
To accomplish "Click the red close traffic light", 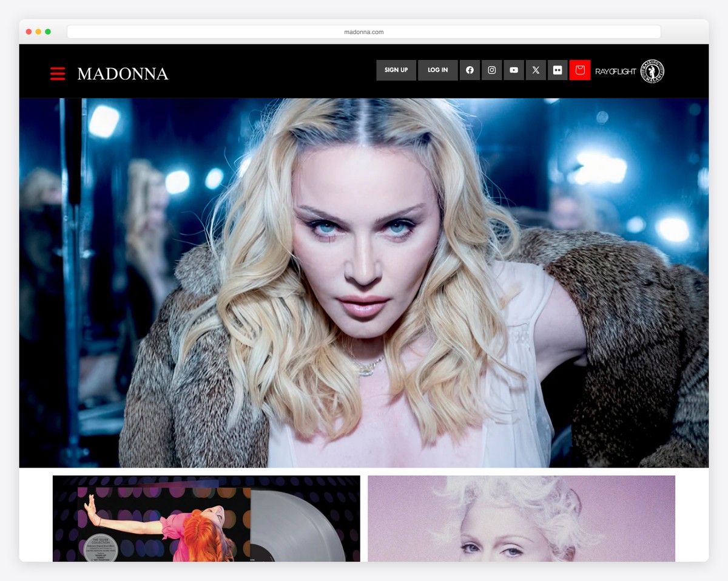I will click(28, 31).
